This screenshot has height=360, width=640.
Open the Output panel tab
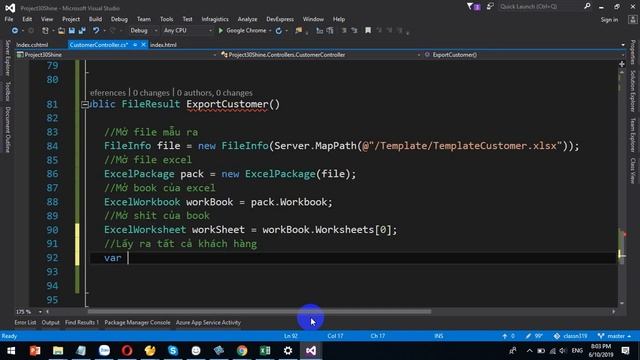(x=51, y=322)
